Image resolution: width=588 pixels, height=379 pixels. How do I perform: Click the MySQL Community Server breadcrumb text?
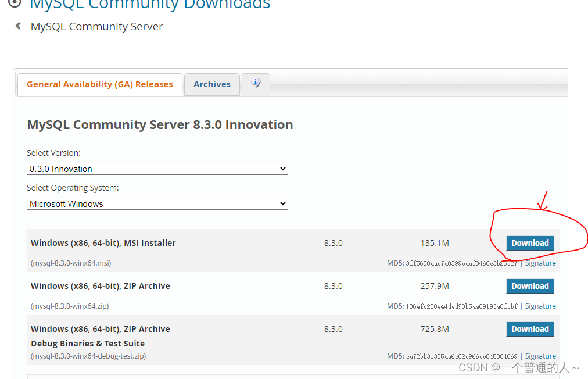(97, 27)
